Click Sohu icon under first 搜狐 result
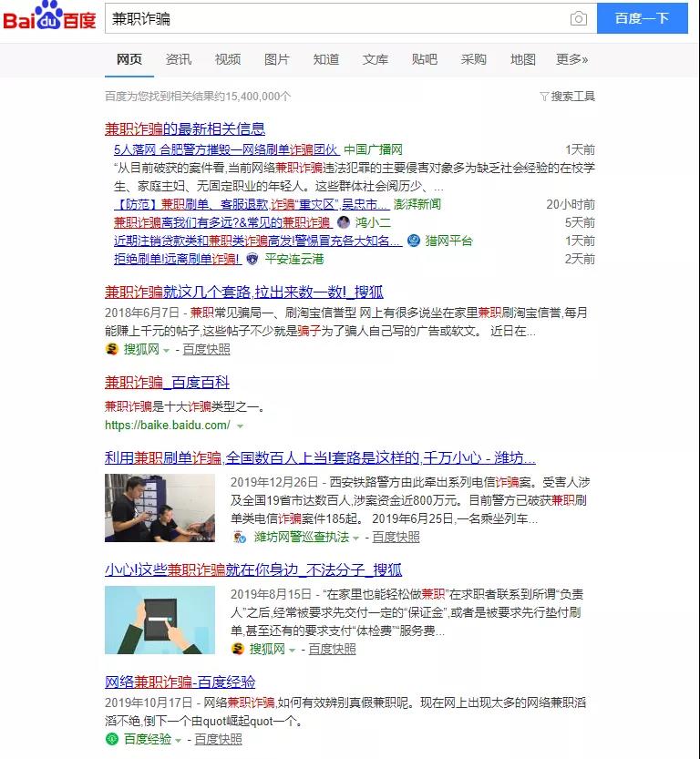 (x=112, y=349)
